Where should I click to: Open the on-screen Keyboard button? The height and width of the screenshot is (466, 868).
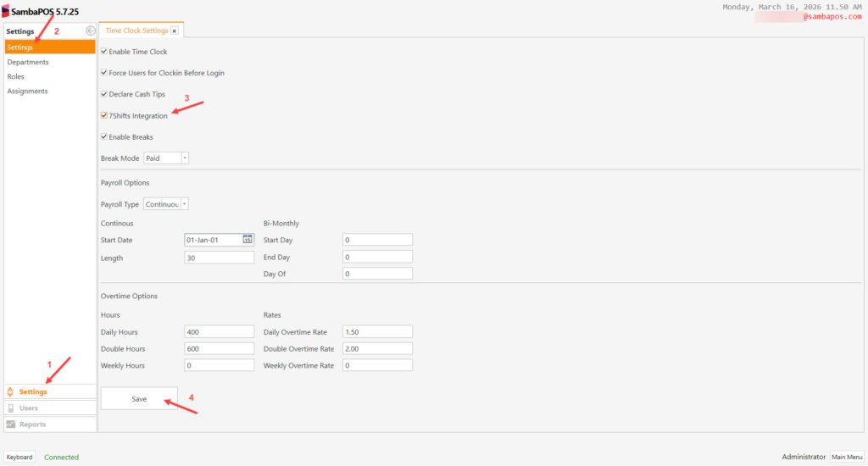(x=20, y=457)
